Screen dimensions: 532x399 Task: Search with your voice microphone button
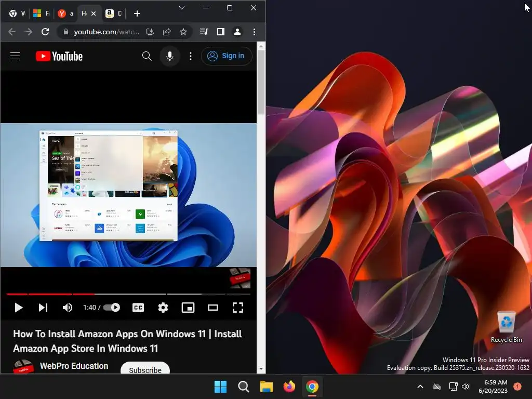170,56
